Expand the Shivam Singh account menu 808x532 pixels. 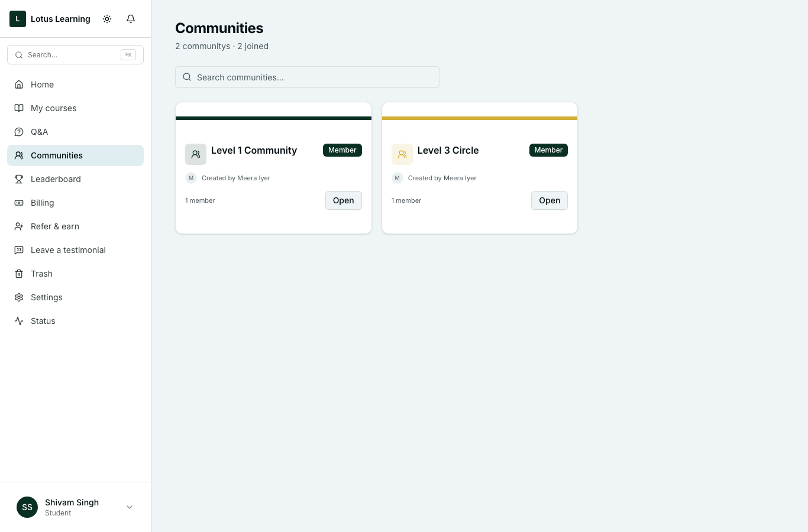tap(75, 507)
